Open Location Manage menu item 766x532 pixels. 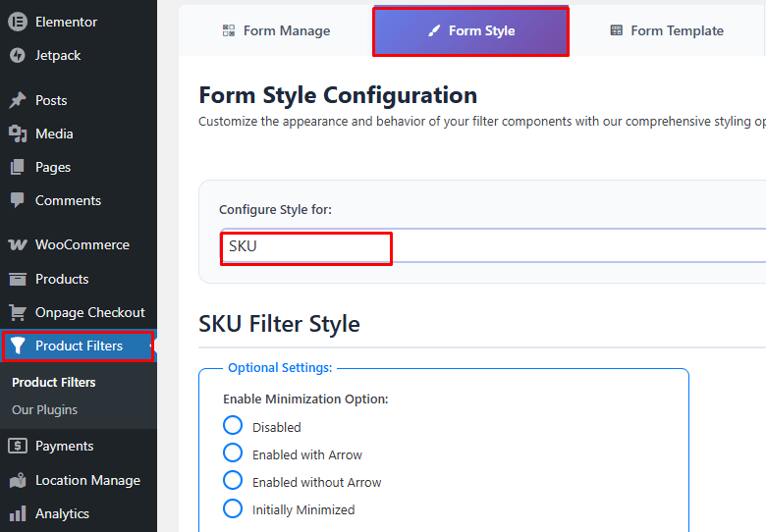point(79,480)
